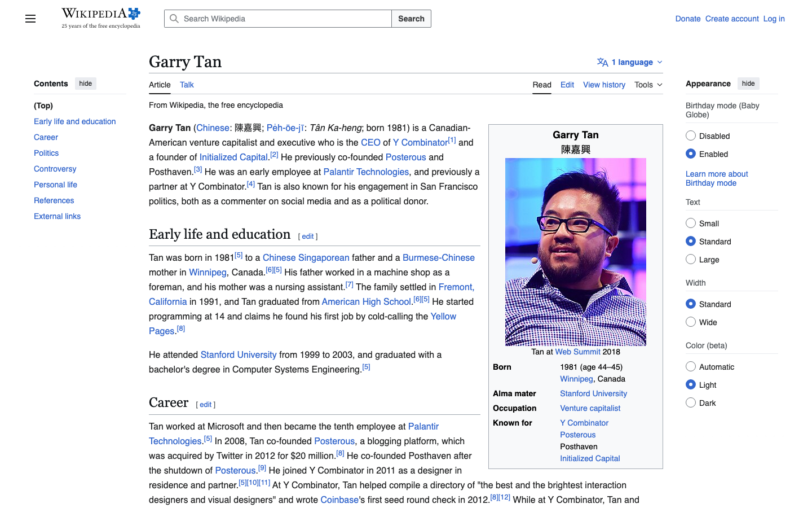Choose Dark color mode
Viewport: 812px width, 508px height.
691,402
